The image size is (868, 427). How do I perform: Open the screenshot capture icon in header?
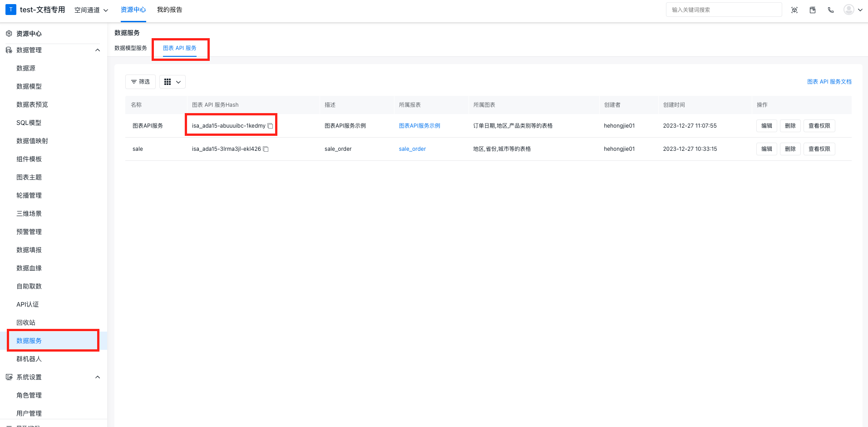click(x=794, y=10)
